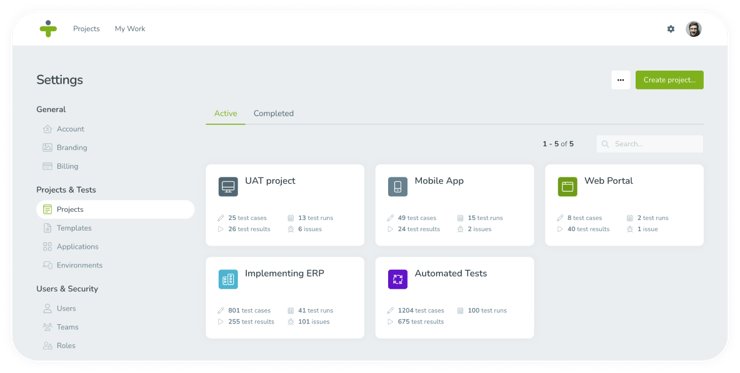
Task: Open more options ellipsis button
Action: click(621, 80)
